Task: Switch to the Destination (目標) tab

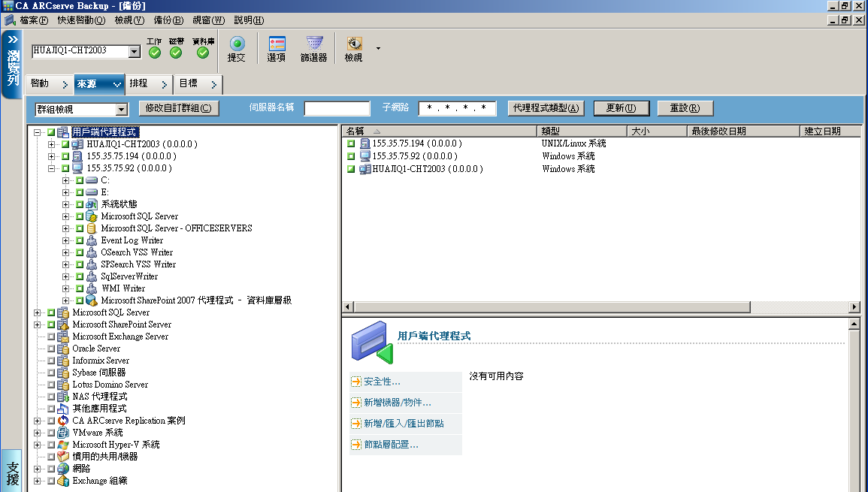Action: coord(198,83)
